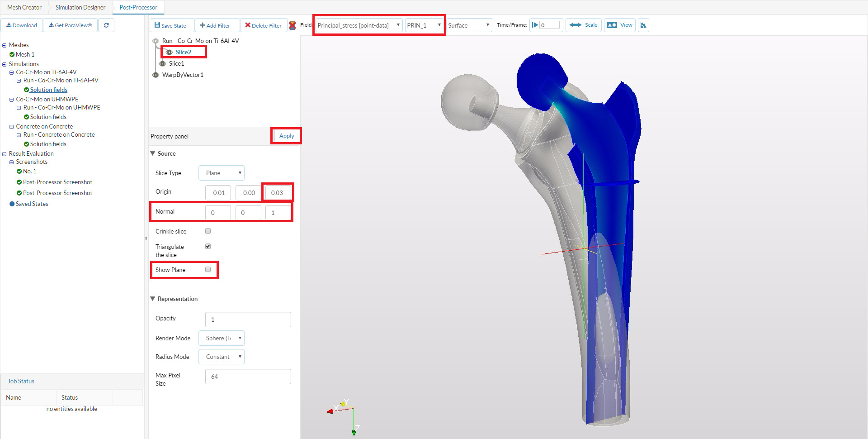
Task: Toggle visibility eye of Slice2
Action: pyautogui.click(x=169, y=52)
